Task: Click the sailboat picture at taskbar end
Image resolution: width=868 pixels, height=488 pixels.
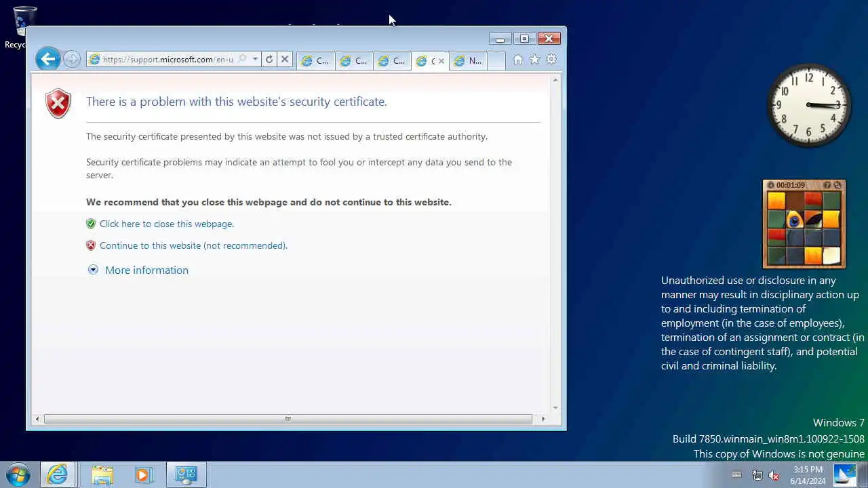Action: (x=845, y=474)
